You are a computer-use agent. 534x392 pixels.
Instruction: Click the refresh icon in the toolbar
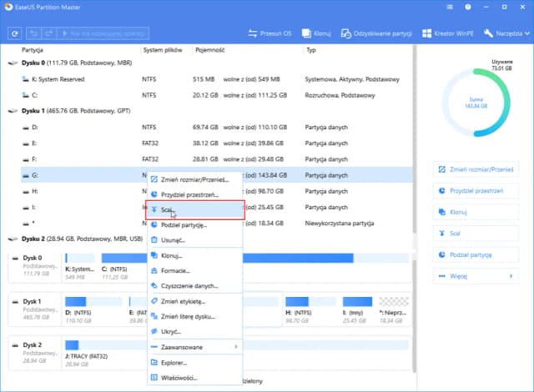[14, 33]
